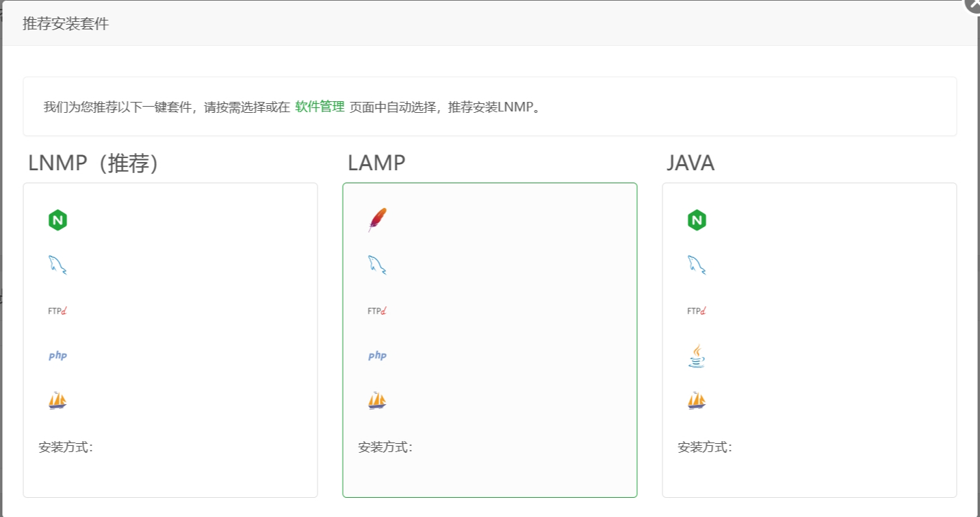The width and height of the screenshot is (980, 517).
Task: Click the FTPd icon in LNMP card
Action: tap(57, 310)
